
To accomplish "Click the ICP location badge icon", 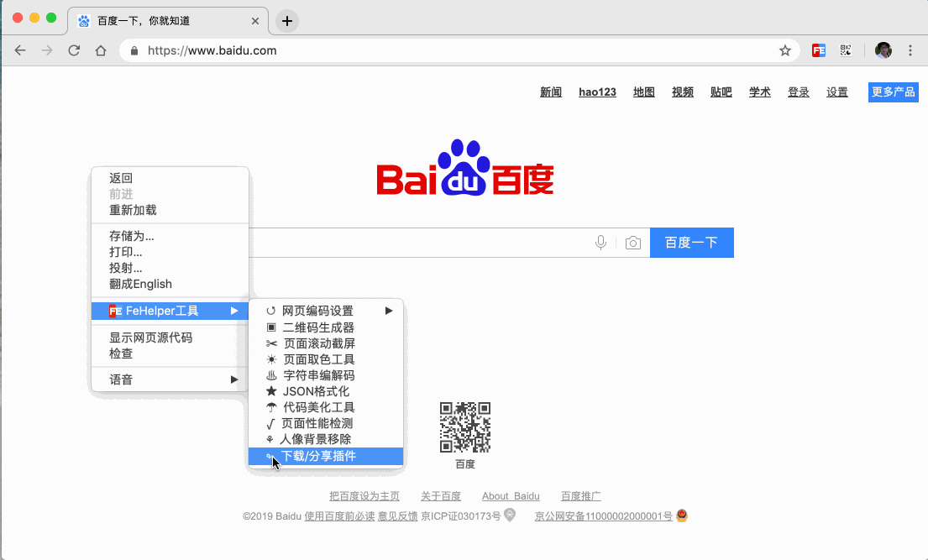I will pos(510,515).
